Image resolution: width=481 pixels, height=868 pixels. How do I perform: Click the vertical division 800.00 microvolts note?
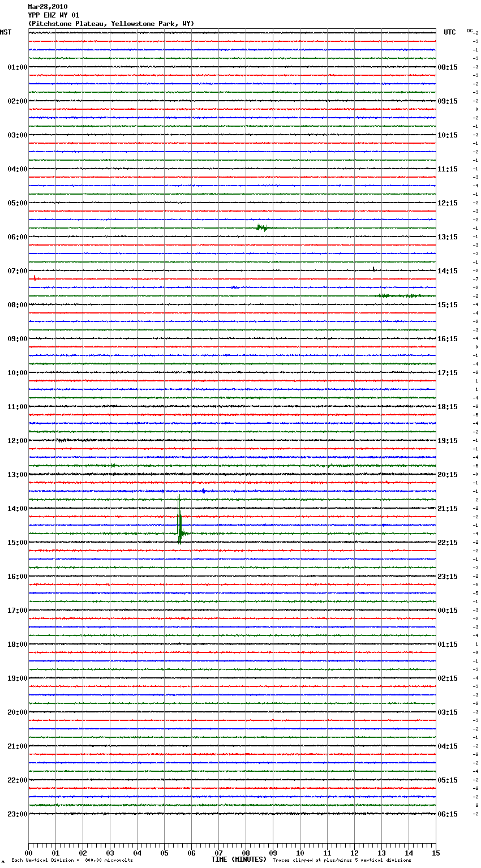pos(72,861)
